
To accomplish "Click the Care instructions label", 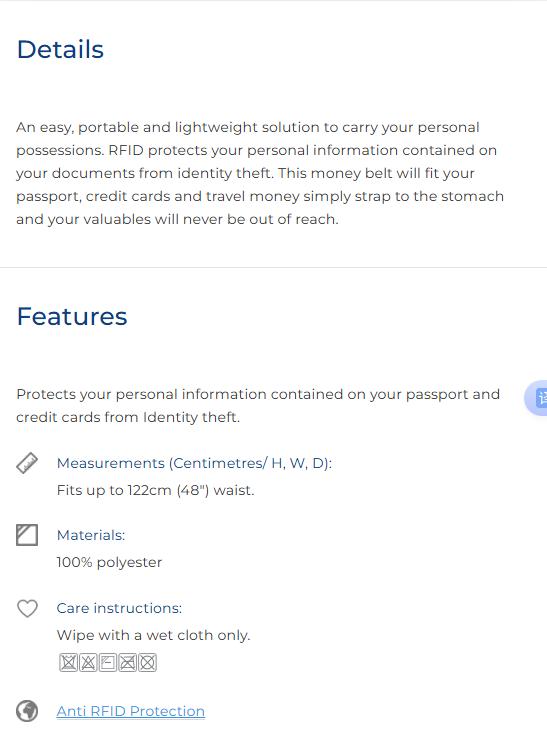I will 119,608.
